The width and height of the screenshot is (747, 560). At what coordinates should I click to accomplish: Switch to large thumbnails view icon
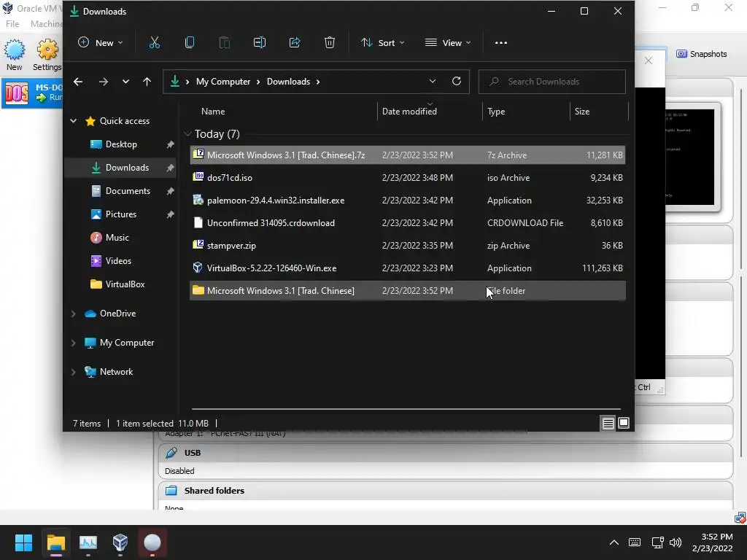click(624, 423)
